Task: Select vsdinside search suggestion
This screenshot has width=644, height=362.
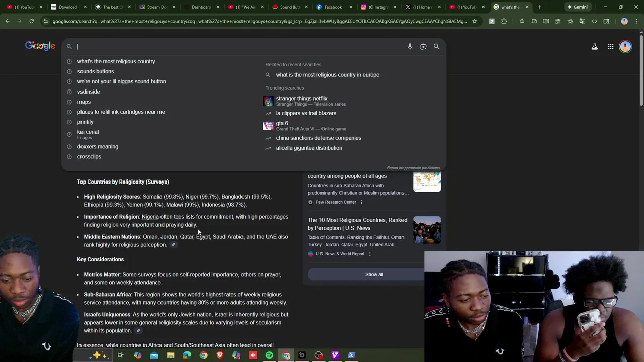Action: coord(89,92)
